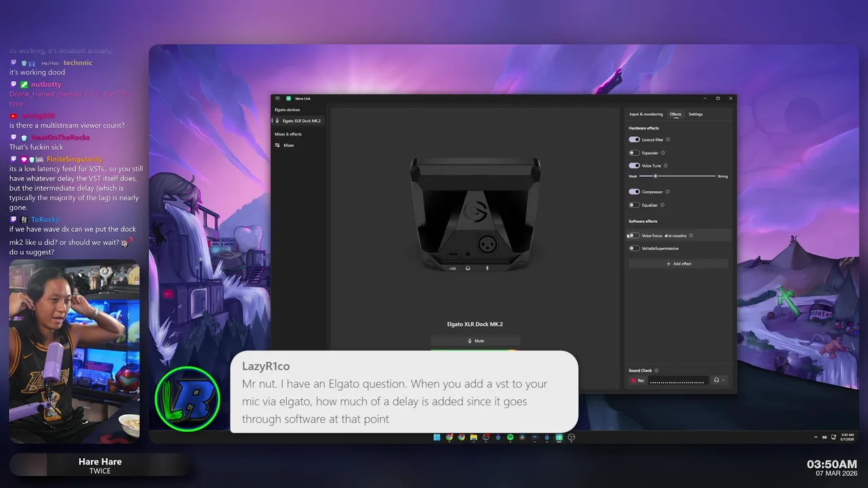Open Spotify from the taskbar
The image size is (868, 488).
(510, 437)
